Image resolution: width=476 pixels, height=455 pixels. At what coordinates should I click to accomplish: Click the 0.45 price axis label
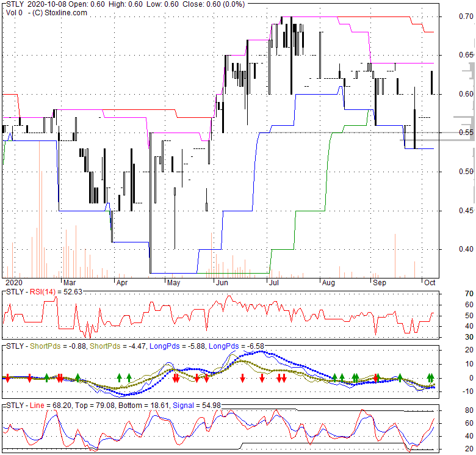click(x=466, y=210)
